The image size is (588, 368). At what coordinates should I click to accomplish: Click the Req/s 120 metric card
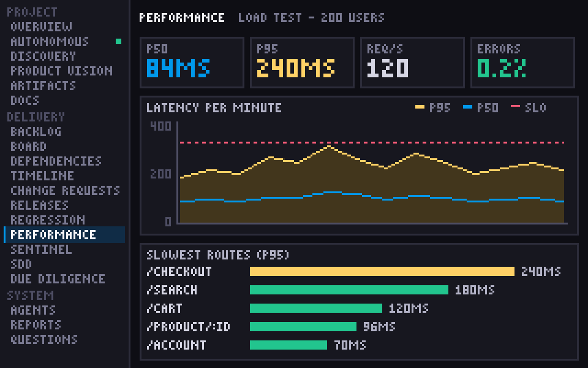click(412, 63)
